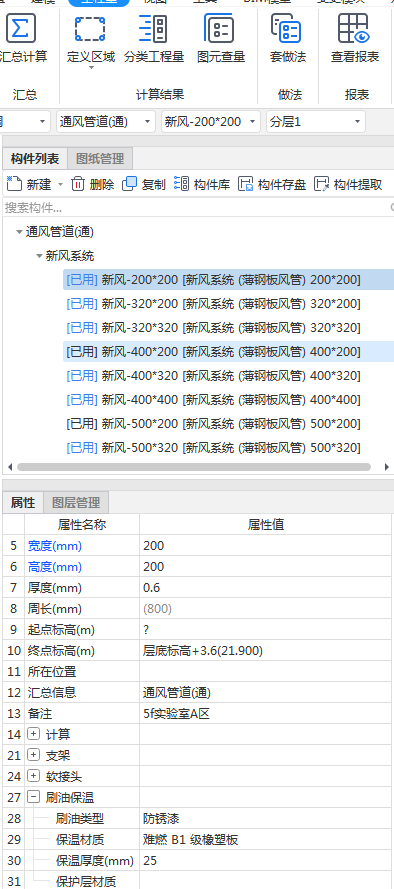The image size is (394, 889).
Task: Open the 构件库 component library
Action: click(x=202, y=184)
